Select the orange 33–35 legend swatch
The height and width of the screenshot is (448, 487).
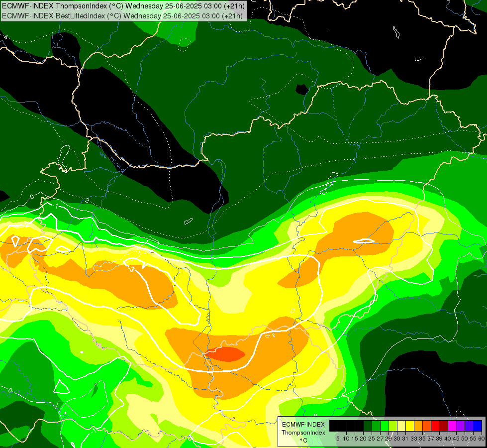tap(418, 426)
